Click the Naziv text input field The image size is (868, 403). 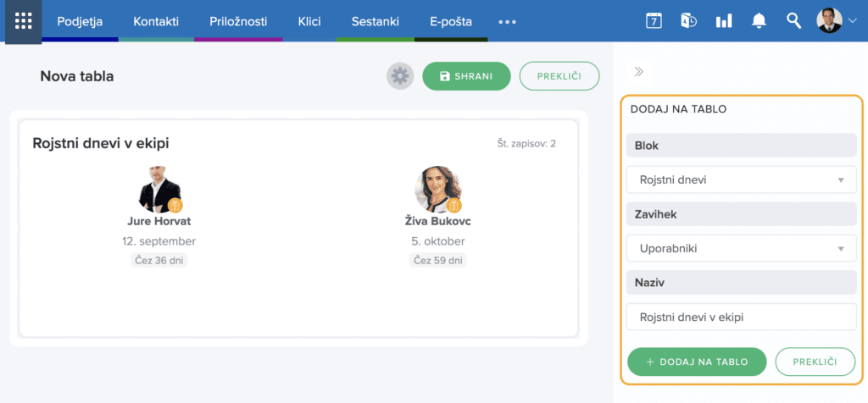(x=742, y=317)
